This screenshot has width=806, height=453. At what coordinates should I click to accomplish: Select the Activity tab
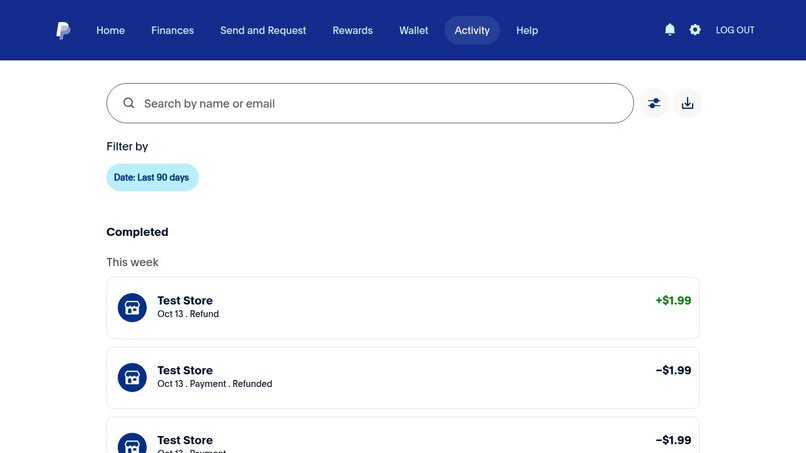coord(472,30)
